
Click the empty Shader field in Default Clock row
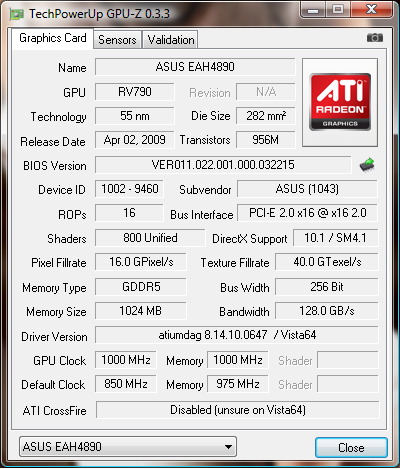click(x=348, y=384)
